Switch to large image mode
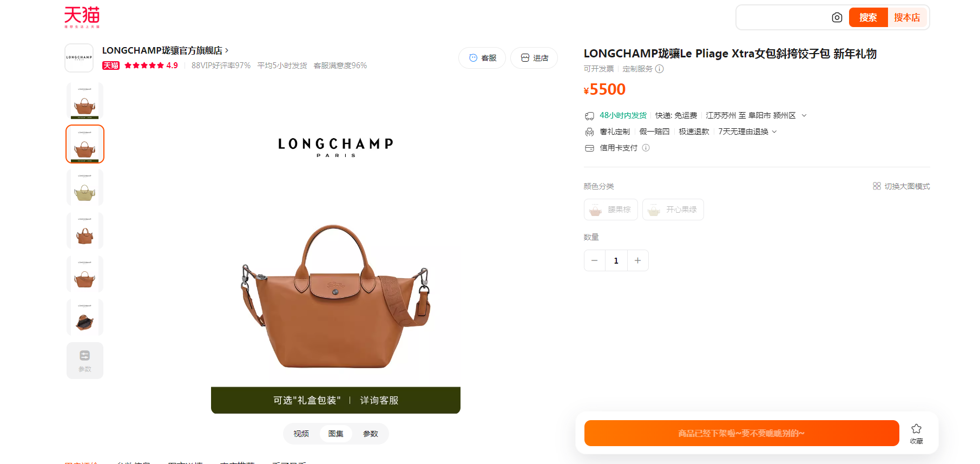Image resolution: width=980 pixels, height=464 pixels. (x=901, y=186)
